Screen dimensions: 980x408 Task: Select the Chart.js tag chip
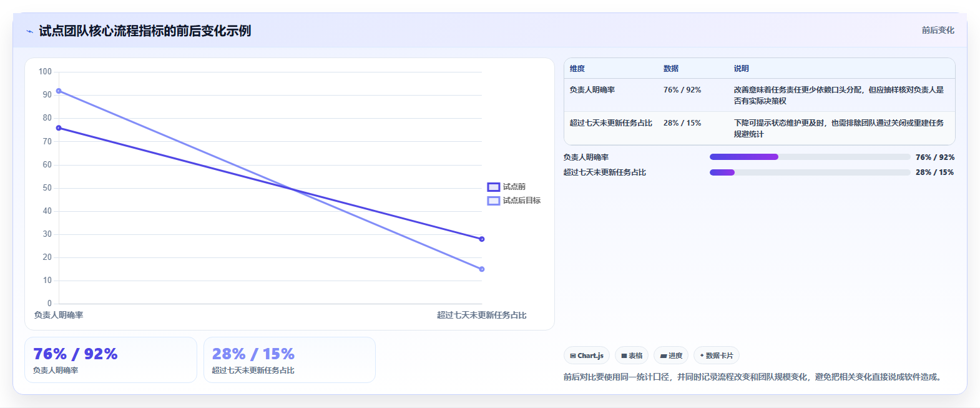(x=587, y=356)
